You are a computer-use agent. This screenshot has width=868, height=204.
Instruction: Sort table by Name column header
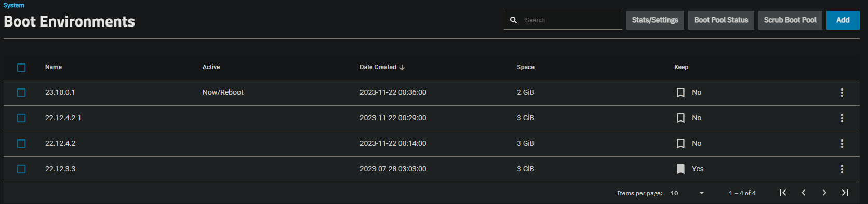(x=54, y=67)
